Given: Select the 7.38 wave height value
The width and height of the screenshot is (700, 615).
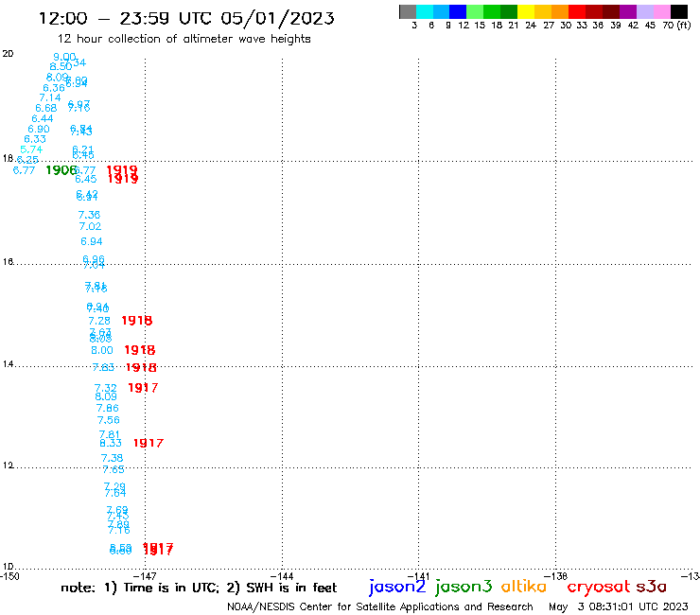Looking at the screenshot, I should click(112, 458).
